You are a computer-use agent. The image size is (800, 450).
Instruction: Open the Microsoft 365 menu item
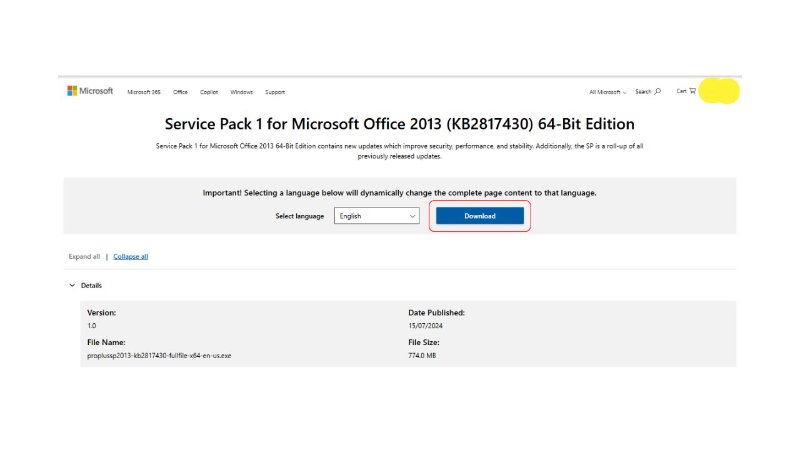(144, 92)
